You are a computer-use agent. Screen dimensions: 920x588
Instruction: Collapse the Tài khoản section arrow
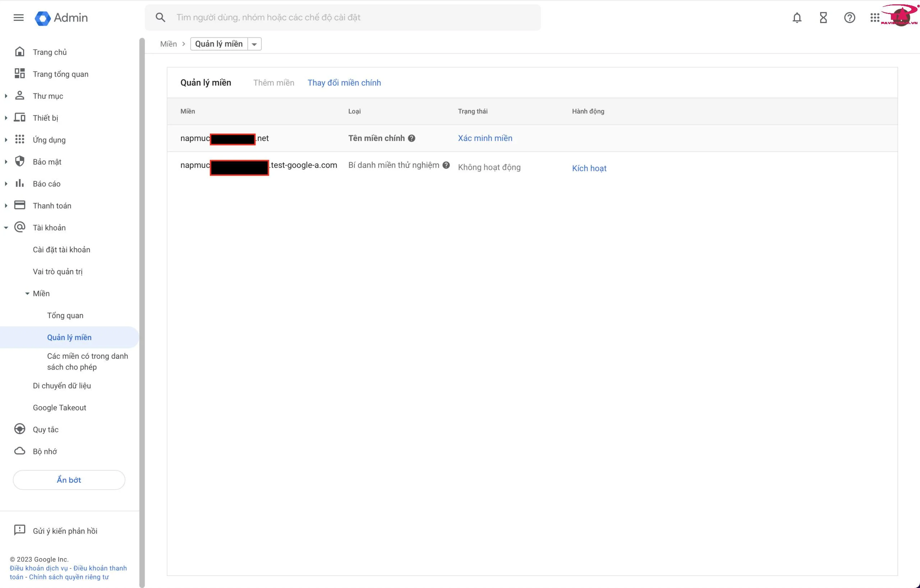(x=6, y=228)
